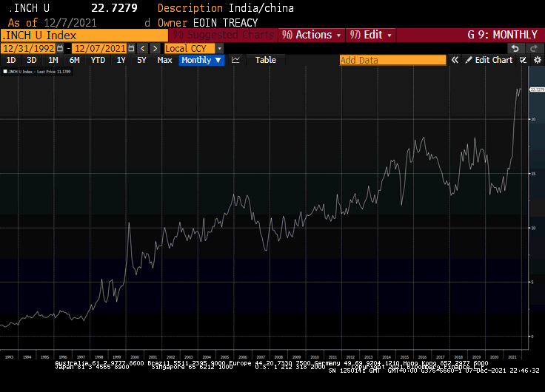This screenshot has height=392, width=545.
Task: Open the chart settings gear icon
Action: [x=538, y=60]
